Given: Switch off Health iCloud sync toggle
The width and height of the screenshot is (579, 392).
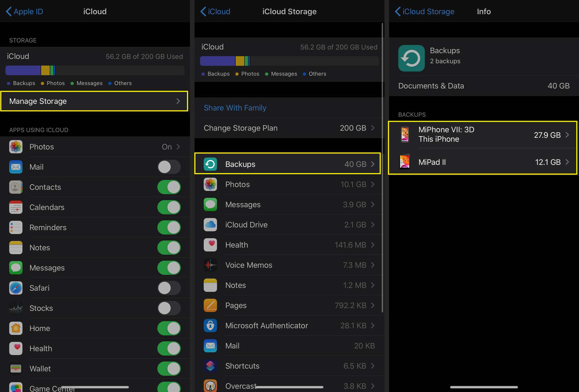Looking at the screenshot, I should tap(169, 349).
